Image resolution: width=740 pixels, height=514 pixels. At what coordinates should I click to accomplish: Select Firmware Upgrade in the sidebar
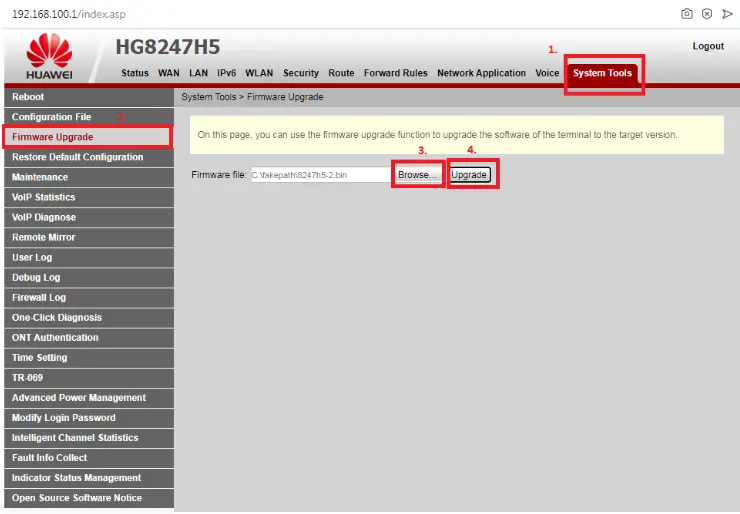(88, 137)
